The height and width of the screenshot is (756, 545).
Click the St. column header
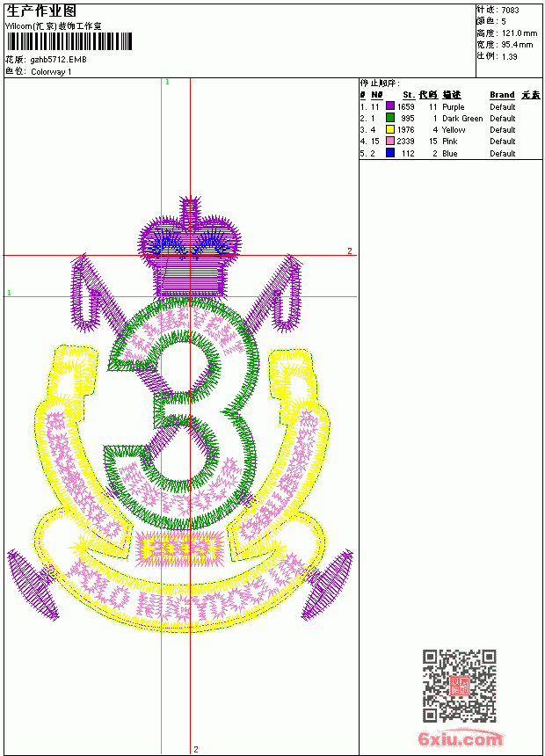pos(409,95)
